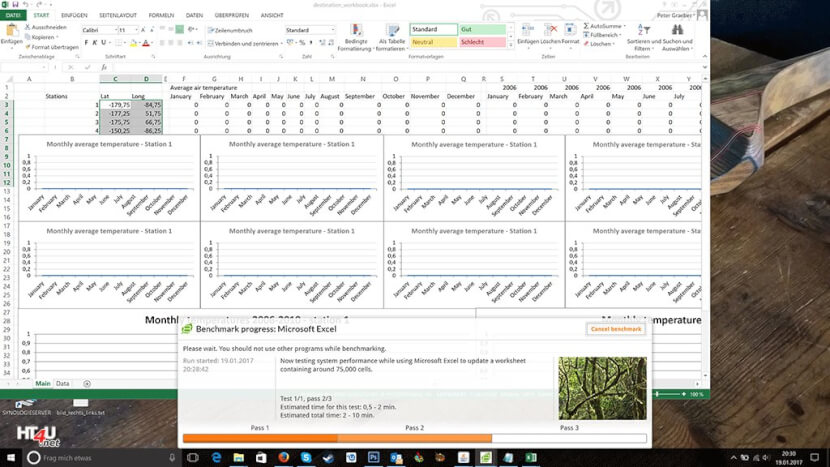Apply fill color bucket
The image size is (830, 467).
(133, 43)
